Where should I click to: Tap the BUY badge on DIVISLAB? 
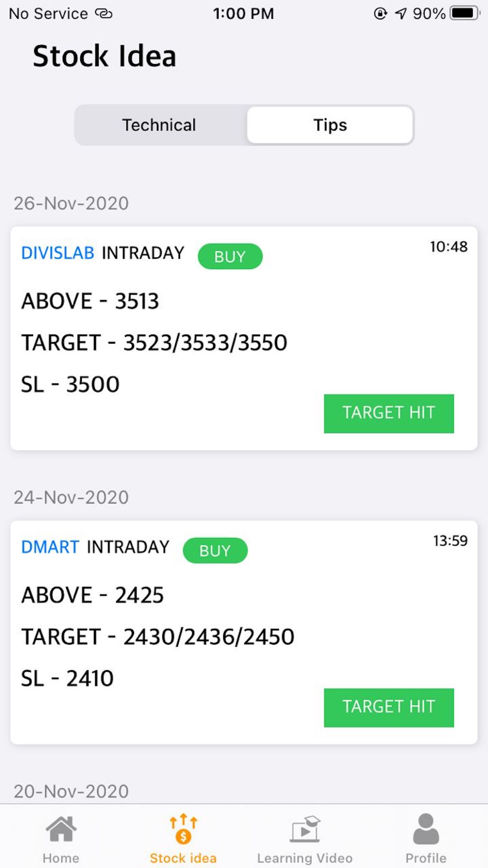pos(230,256)
